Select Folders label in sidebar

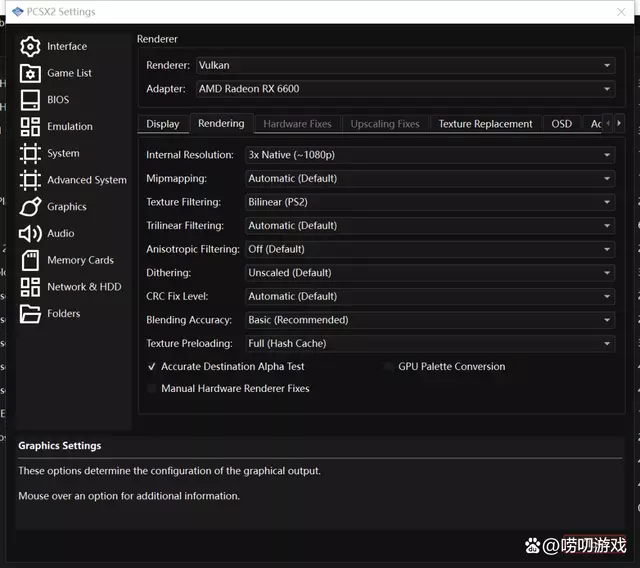pos(64,314)
